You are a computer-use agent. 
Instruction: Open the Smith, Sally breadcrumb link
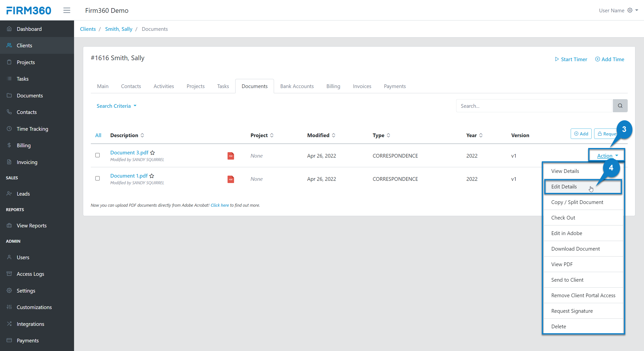(x=118, y=29)
